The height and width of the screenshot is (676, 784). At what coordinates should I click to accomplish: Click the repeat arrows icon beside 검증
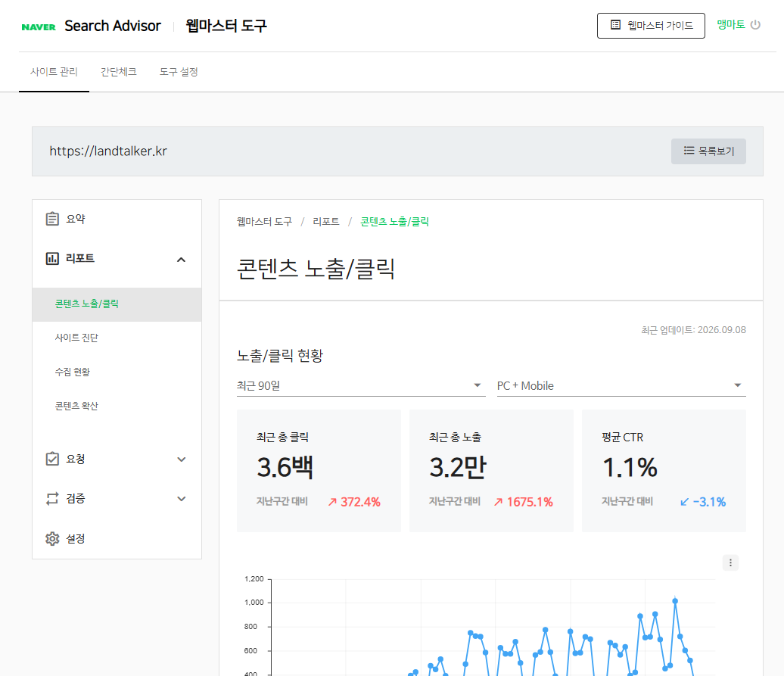tap(52, 499)
